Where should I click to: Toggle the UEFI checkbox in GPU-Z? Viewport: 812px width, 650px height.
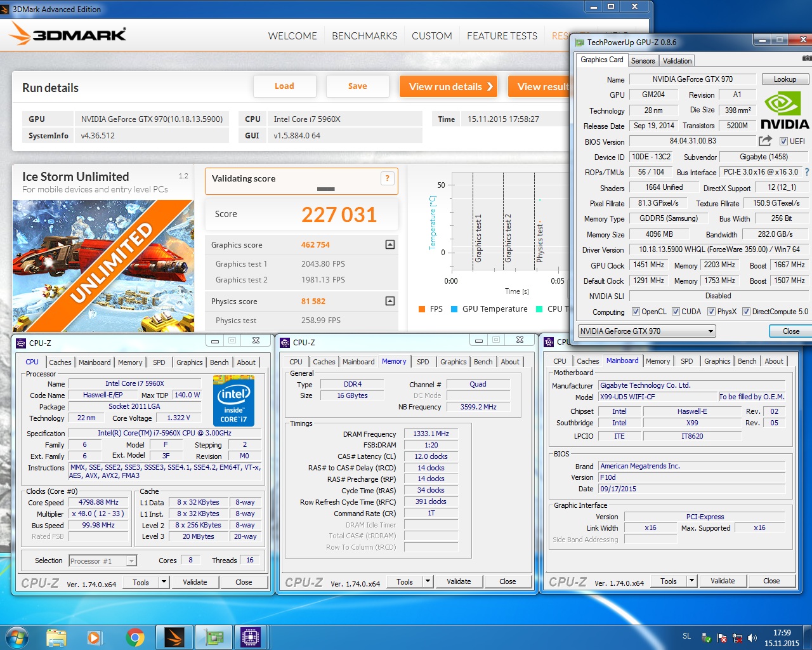coord(783,142)
